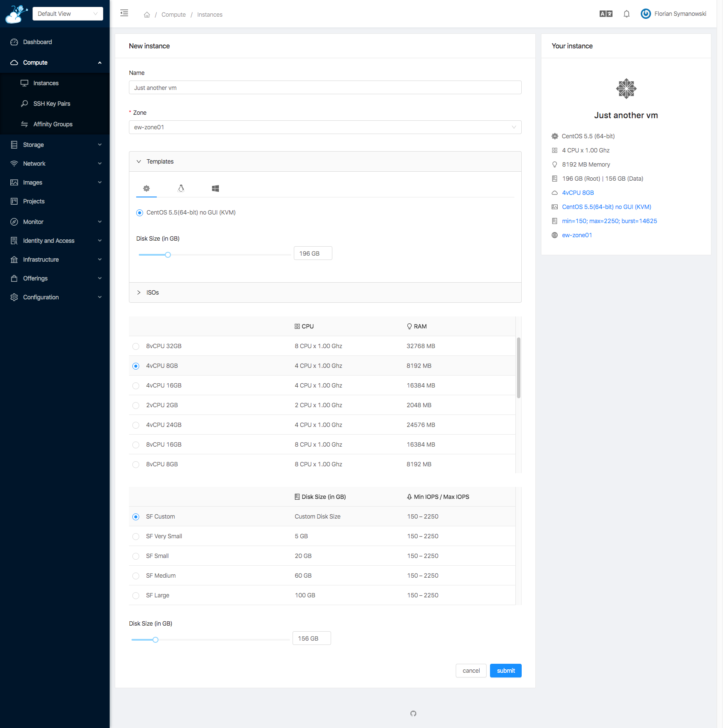723x728 pixels.
Task: Select the SF Medium disk offering
Action: click(x=136, y=576)
